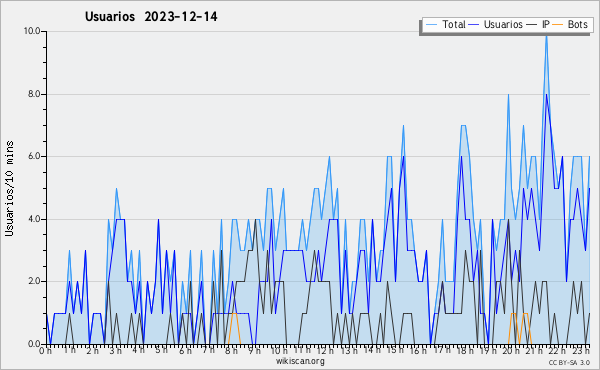Click the y-axis label '2.0'
This screenshot has width=600, height=370.
(34, 281)
